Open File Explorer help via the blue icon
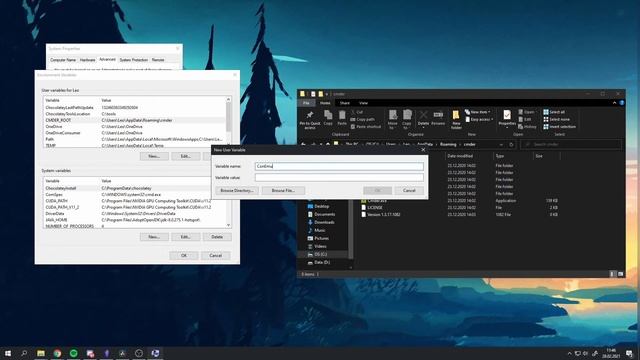This screenshot has width=640, height=360. tap(622, 103)
